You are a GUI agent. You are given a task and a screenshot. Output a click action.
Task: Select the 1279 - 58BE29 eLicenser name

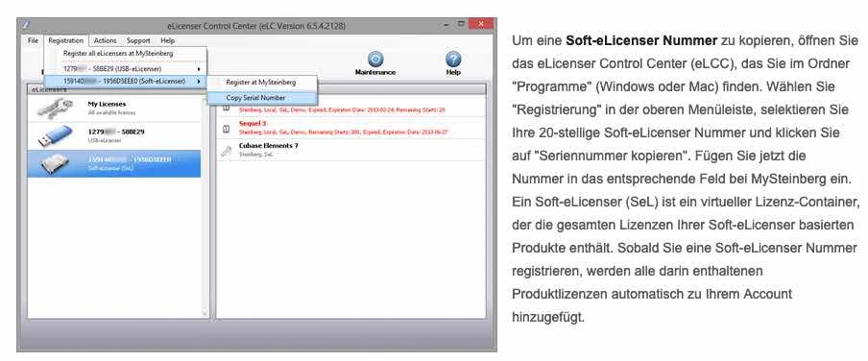point(115,132)
